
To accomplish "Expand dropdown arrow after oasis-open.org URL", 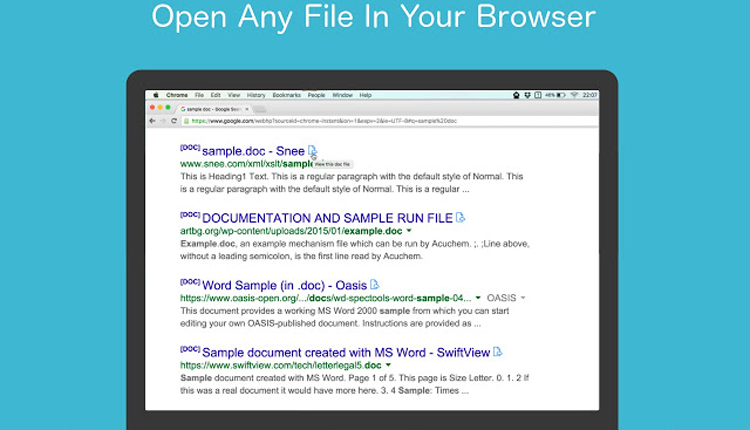I will (478, 298).
